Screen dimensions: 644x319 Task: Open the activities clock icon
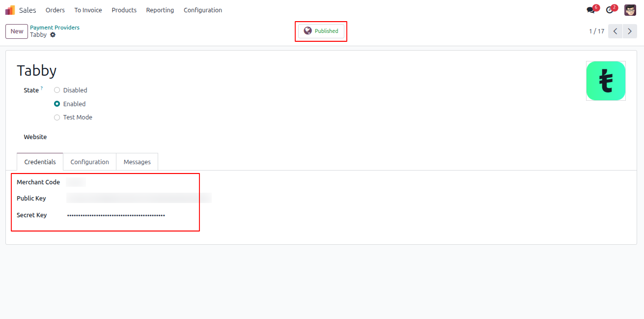pos(610,10)
